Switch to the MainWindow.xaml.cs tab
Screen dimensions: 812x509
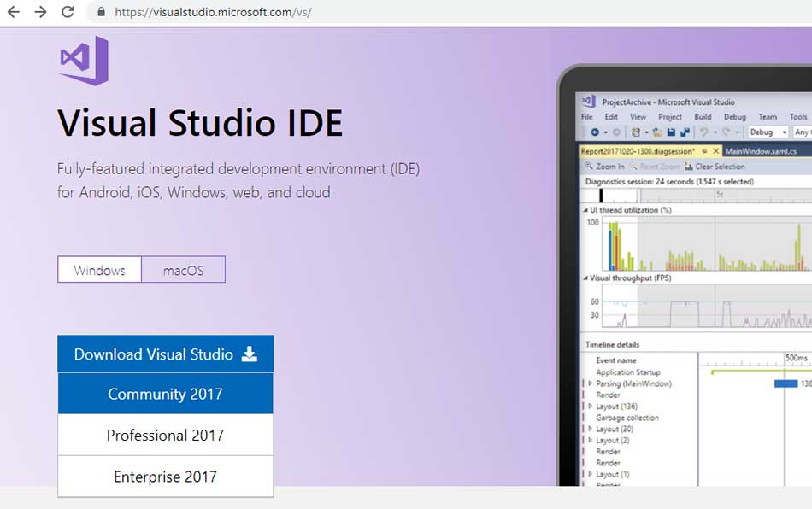click(761, 151)
